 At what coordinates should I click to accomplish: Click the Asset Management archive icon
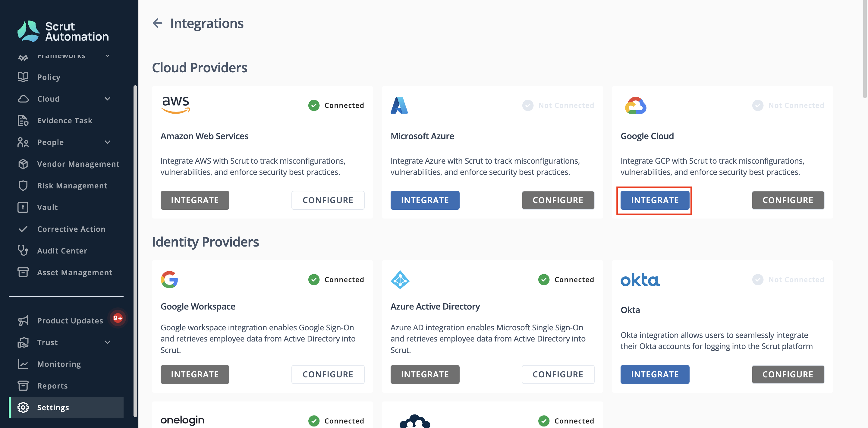(23, 272)
